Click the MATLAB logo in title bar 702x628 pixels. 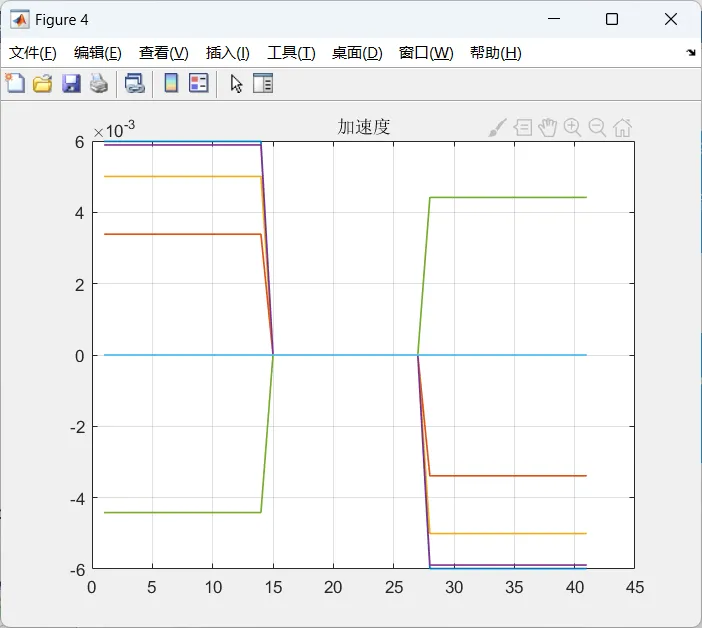pyautogui.click(x=20, y=20)
